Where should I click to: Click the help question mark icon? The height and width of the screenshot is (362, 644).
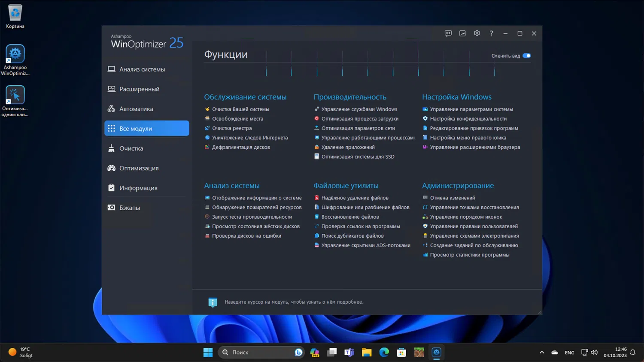pyautogui.click(x=491, y=33)
